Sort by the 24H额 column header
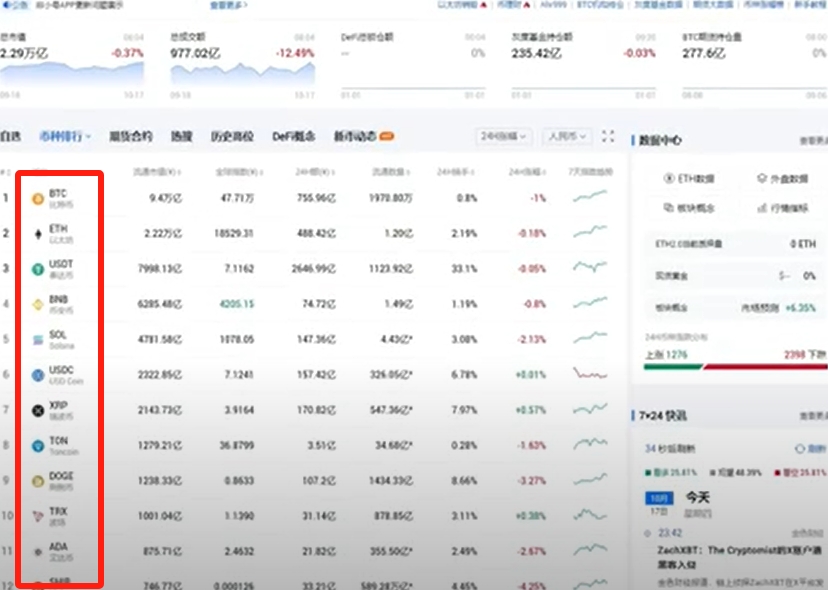The height and width of the screenshot is (590, 828). (x=315, y=172)
